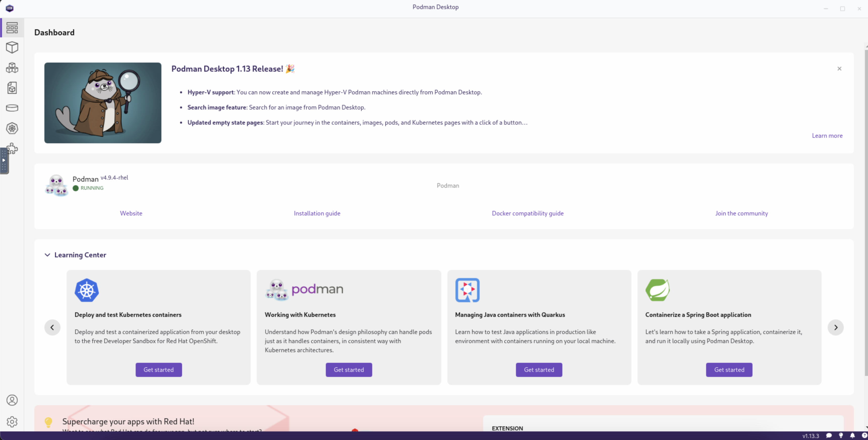
Task: Open the Settings gear in the sidebar
Action: click(12, 421)
